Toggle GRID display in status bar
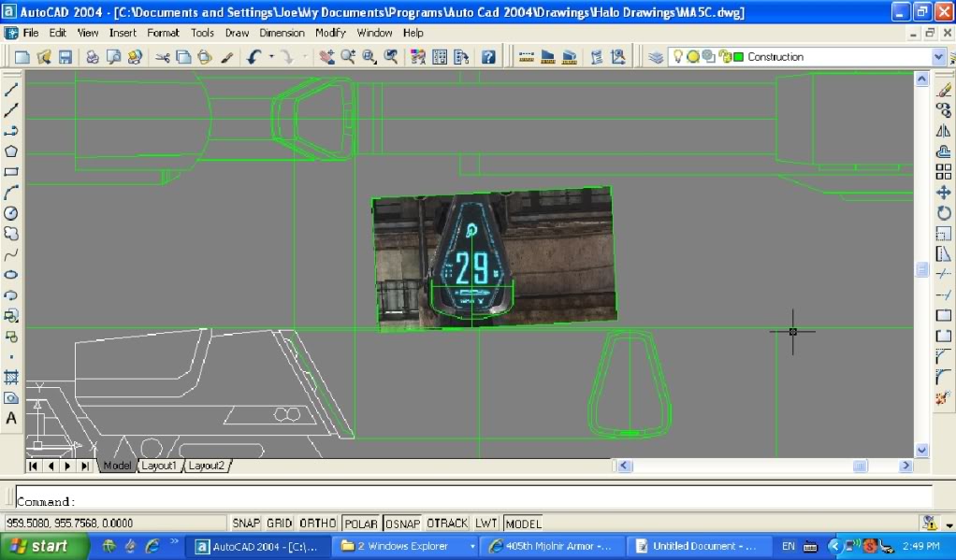 pos(280,524)
